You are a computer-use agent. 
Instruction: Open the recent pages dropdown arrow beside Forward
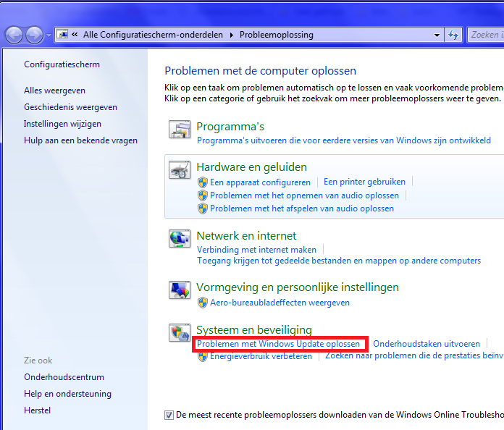pyautogui.click(x=49, y=35)
